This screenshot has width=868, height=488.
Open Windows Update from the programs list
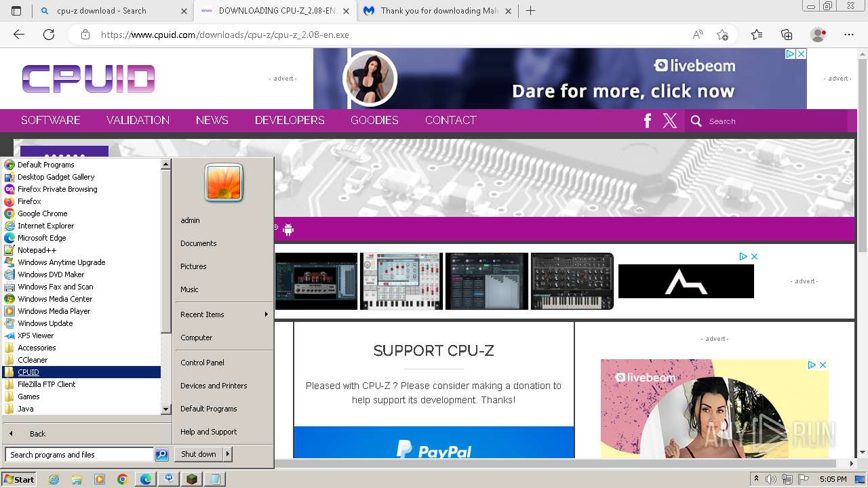[45, 323]
